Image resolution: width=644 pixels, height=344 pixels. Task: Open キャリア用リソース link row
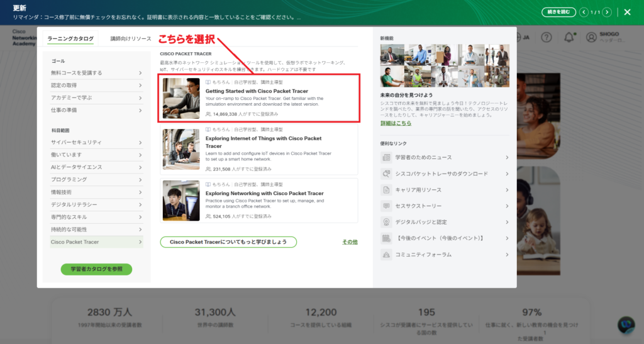(x=445, y=190)
